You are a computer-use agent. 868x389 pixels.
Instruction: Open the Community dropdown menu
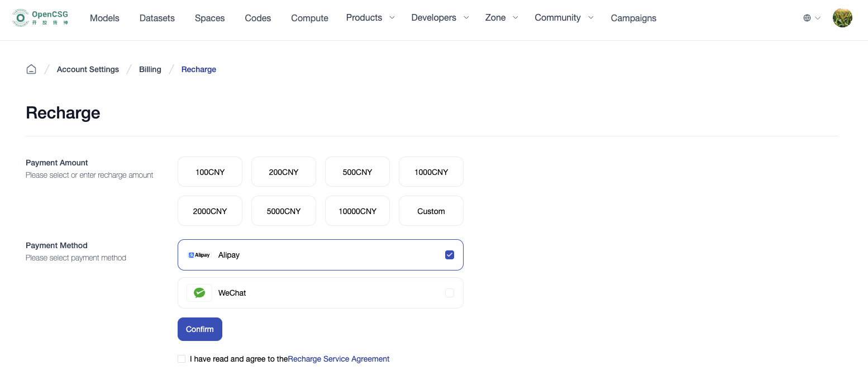(564, 18)
